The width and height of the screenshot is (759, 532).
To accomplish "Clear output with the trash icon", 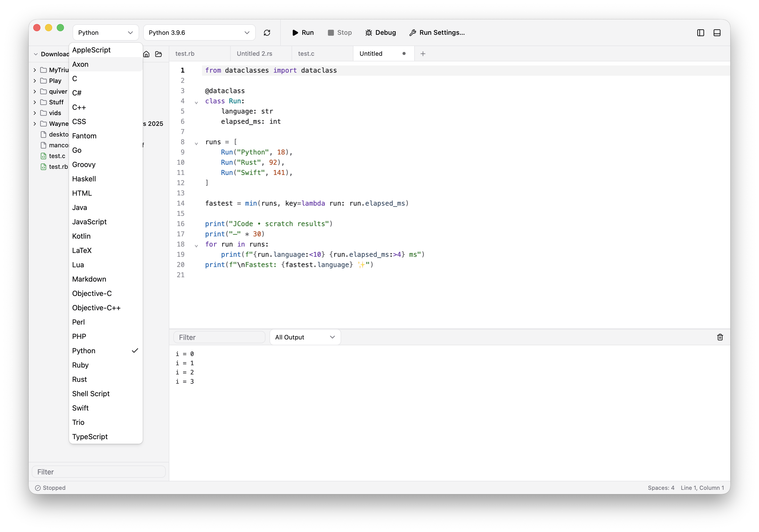I will tap(720, 337).
